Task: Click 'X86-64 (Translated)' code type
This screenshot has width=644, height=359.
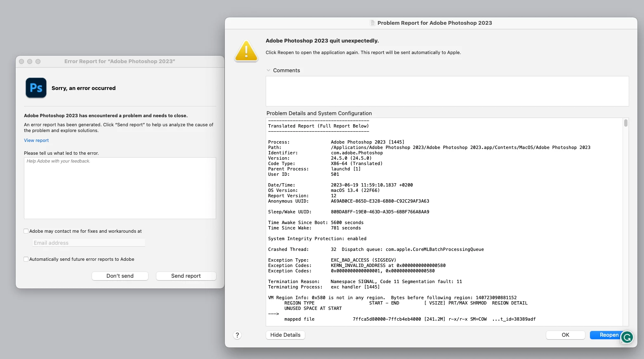Action: click(x=357, y=164)
